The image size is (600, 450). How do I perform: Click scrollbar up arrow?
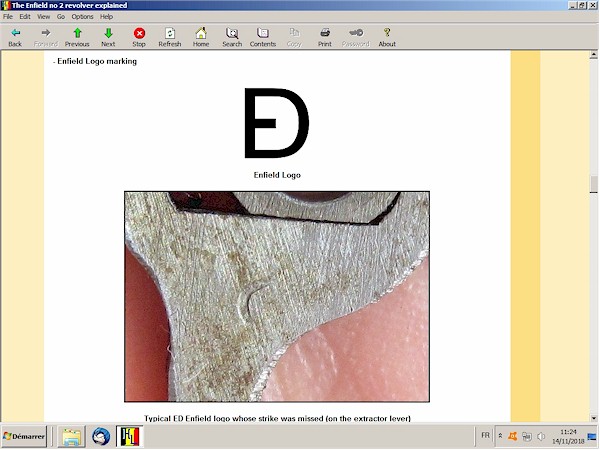point(594,55)
